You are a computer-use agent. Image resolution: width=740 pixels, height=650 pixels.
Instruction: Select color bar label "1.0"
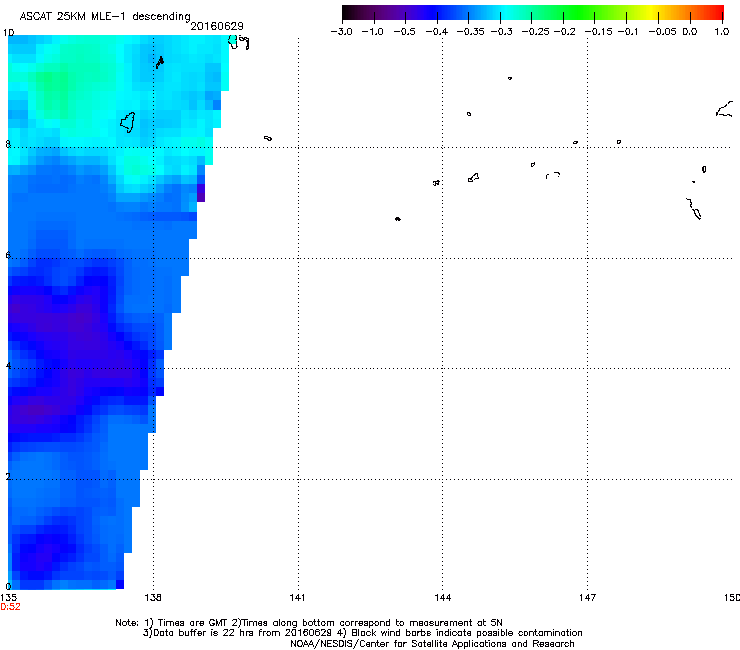tap(722, 32)
